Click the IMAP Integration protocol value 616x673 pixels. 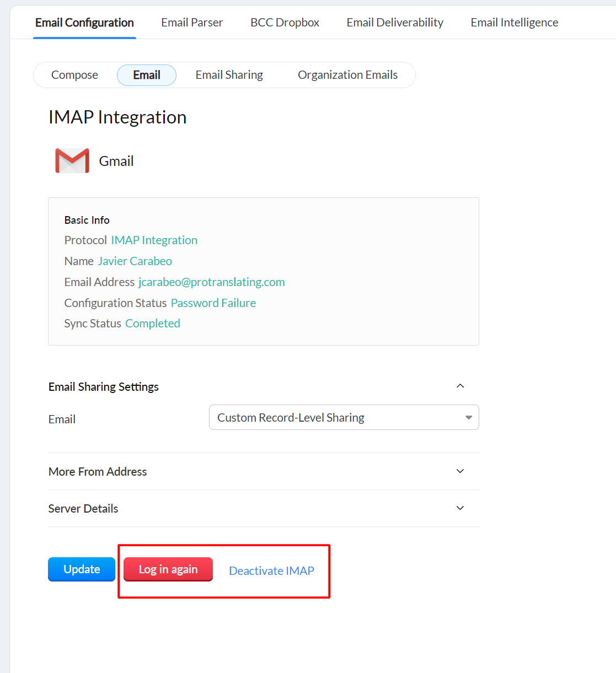(x=154, y=240)
